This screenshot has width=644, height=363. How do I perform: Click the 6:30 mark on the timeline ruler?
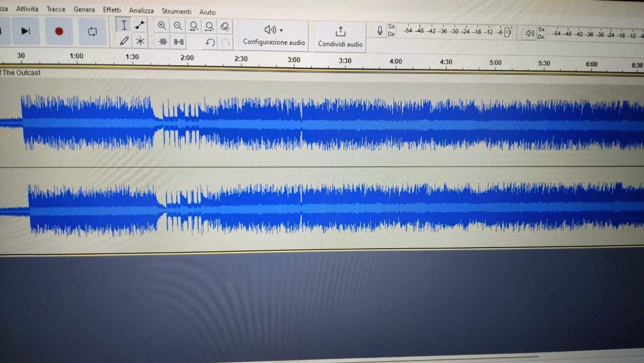click(637, 65)
